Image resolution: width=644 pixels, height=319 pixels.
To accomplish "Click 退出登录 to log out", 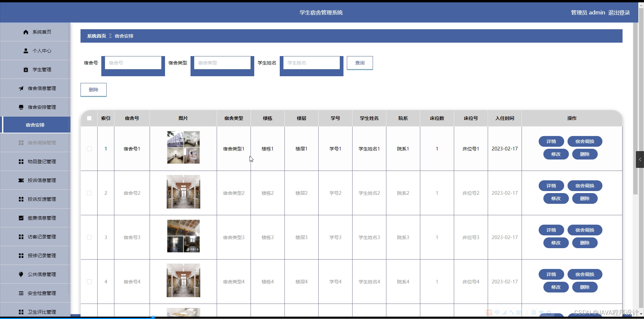I will pyautogui.click(x=619, y=13).
